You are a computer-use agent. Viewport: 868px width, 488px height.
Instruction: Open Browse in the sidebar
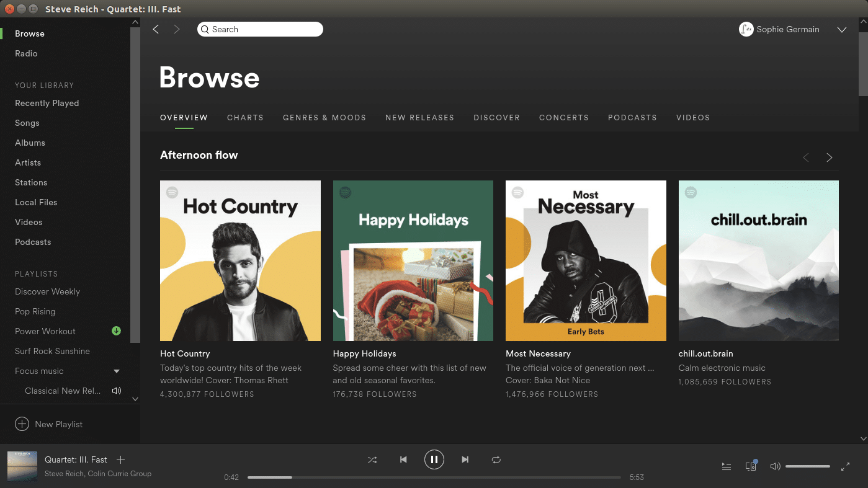pos(30,33)
